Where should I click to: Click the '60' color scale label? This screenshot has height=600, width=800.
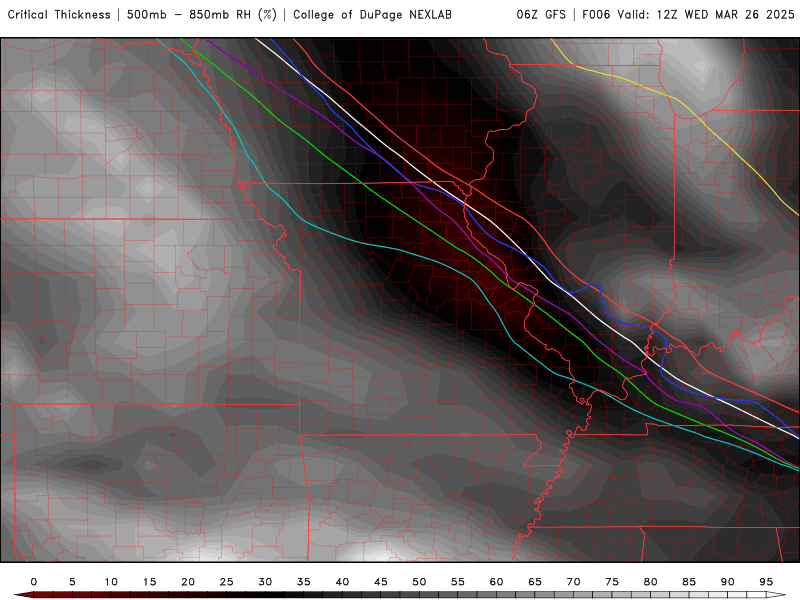496,582
